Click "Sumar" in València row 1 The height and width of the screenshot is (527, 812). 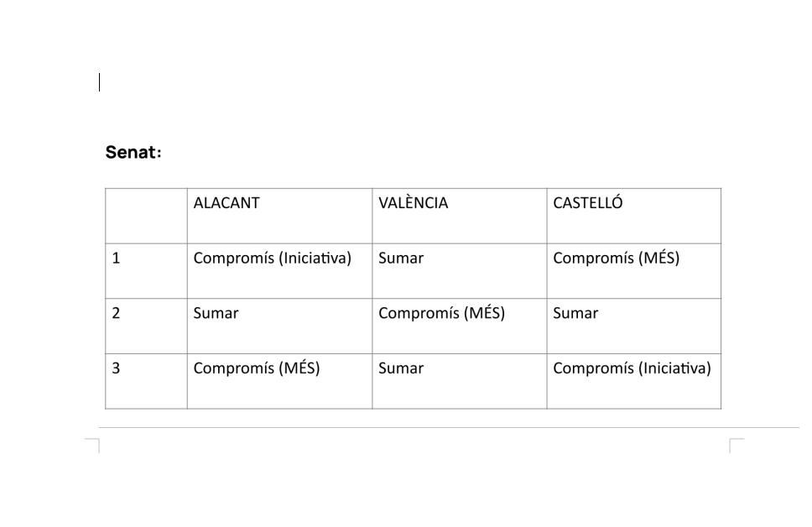401,258
